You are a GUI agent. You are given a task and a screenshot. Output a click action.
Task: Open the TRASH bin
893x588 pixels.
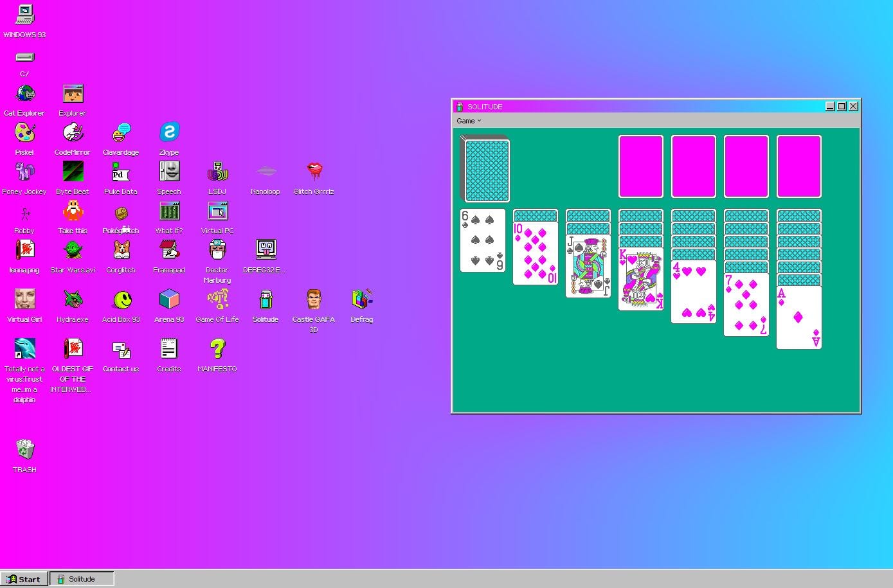coord(24,450)
